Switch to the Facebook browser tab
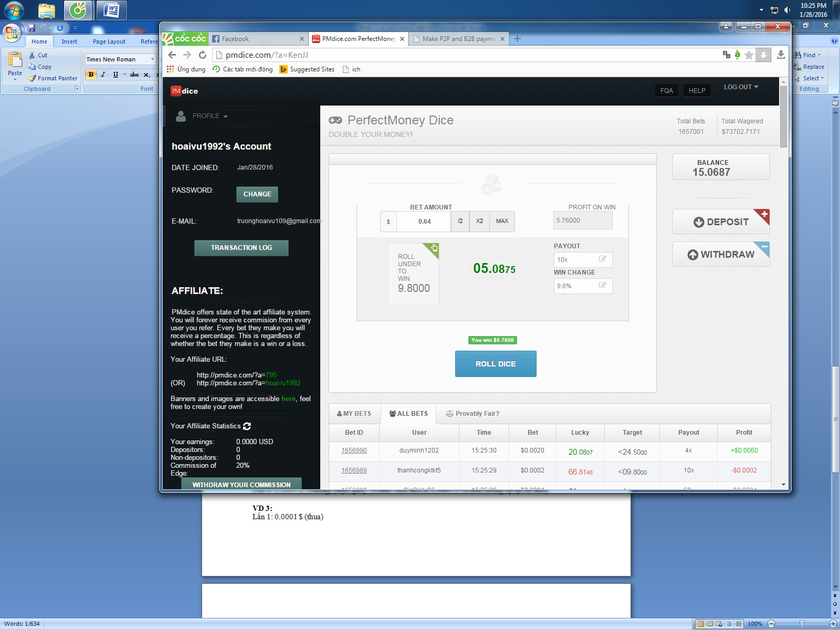This screenshot has width=840, height=630. 258,39
